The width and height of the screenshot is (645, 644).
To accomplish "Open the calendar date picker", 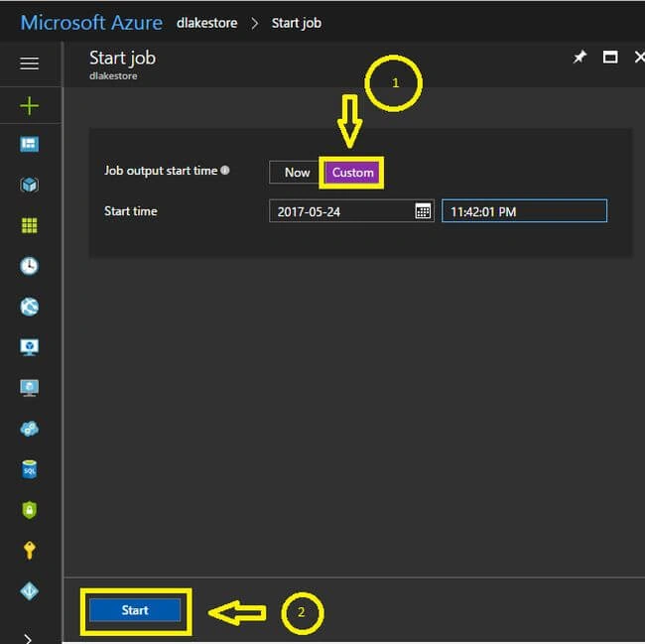I will pyautogui.click(x=423, y=211).
